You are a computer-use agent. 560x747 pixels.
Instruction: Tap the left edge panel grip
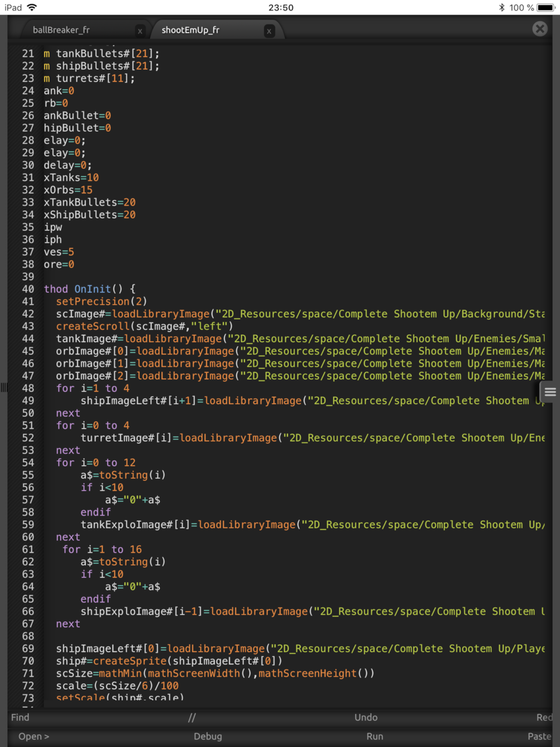pyautogui.click(x=4, y=387)
